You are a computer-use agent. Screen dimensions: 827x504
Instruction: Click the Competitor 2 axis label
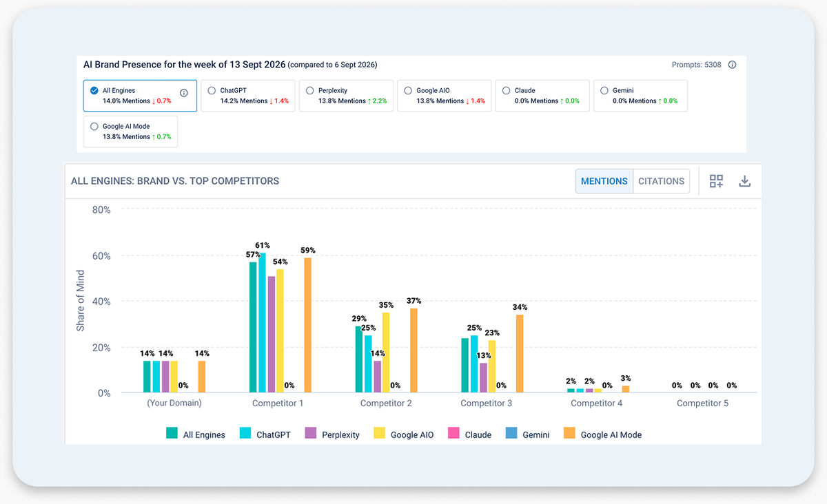[x=386, y=403]
